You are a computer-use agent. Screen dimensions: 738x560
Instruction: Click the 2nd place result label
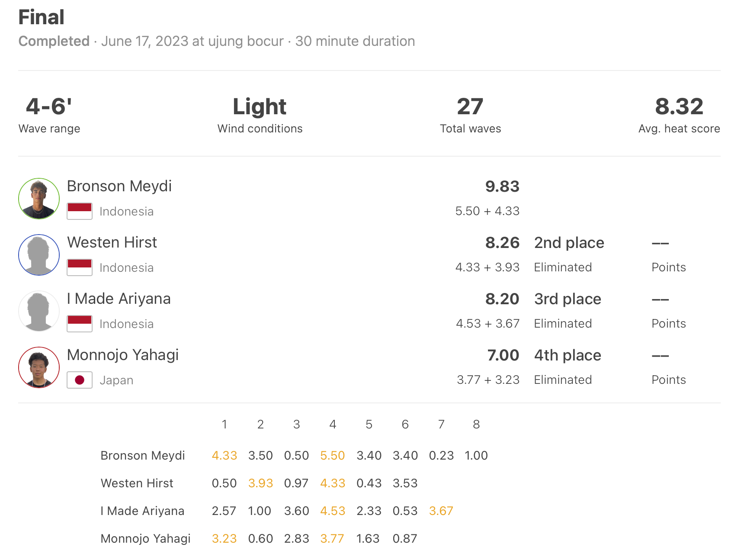[x=569, y=243]
